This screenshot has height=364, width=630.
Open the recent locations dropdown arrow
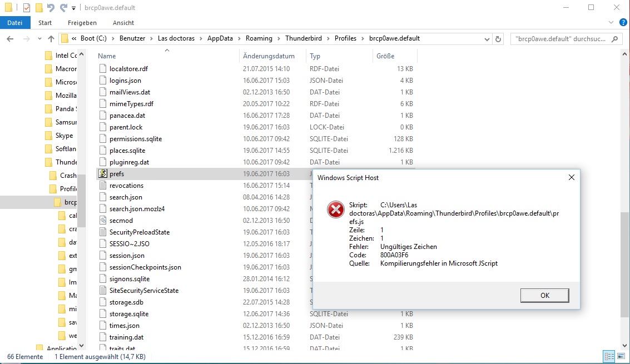pos(39,39)
